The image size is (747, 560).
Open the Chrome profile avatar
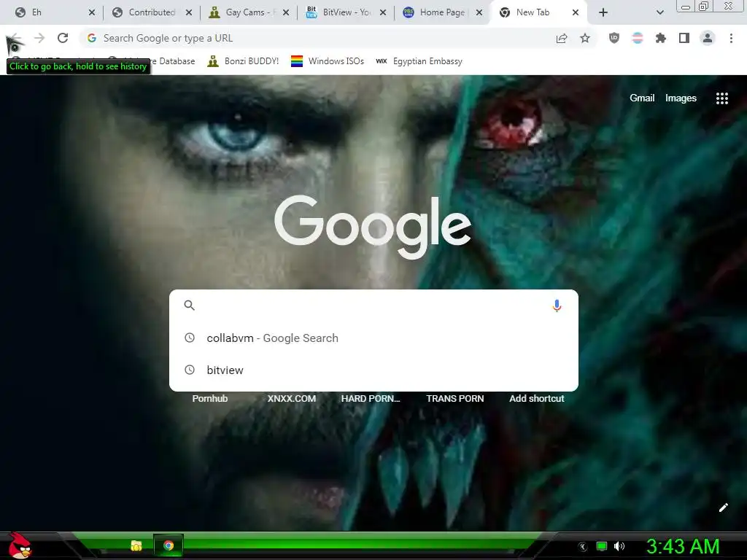pos(708,38)
